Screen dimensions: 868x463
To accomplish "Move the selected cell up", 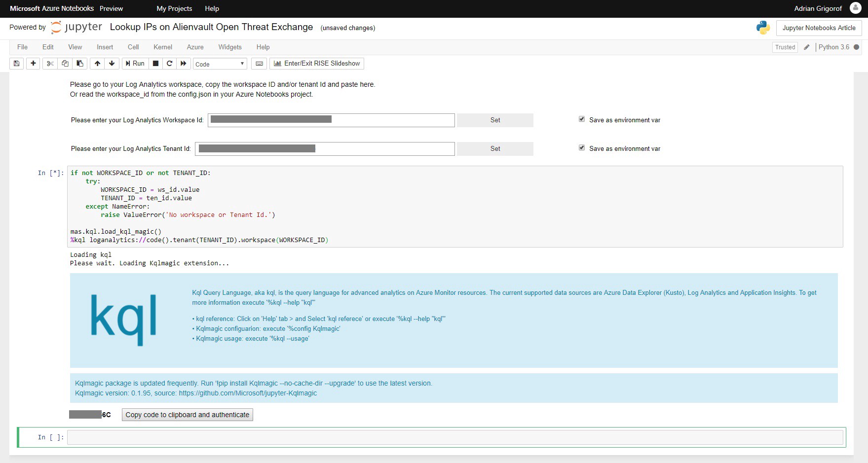I will tap(97, 64).
